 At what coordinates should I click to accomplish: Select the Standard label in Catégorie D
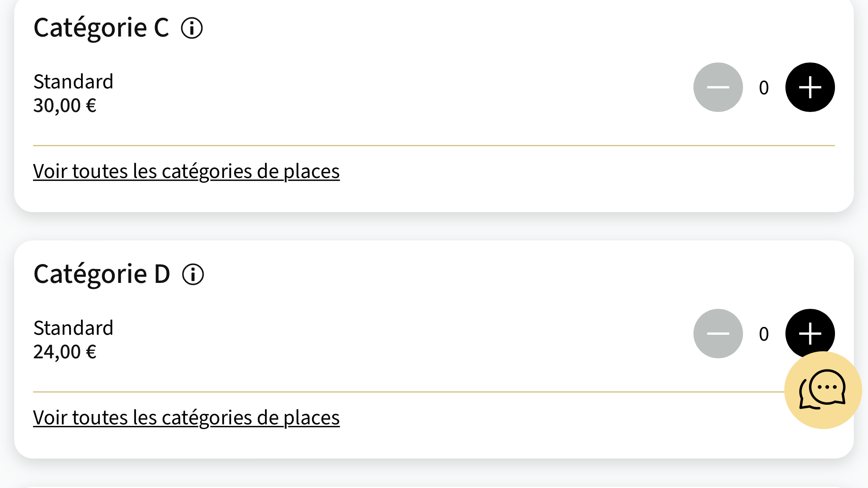pos(74,328)
